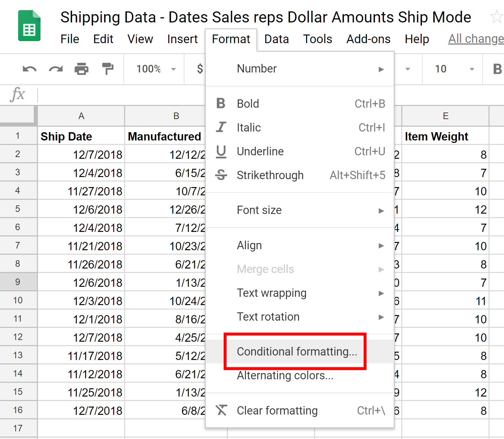This screenshot has width=504, height=439.
Task: Open the View menu
Action: 140,39
